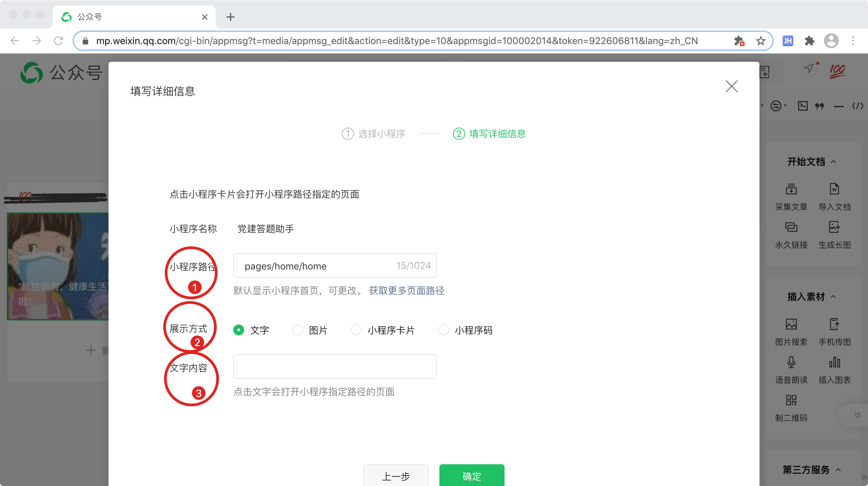Collapse the 第三方服务 section
Viewport: 868px width, 486px height.
pos(838,470)
